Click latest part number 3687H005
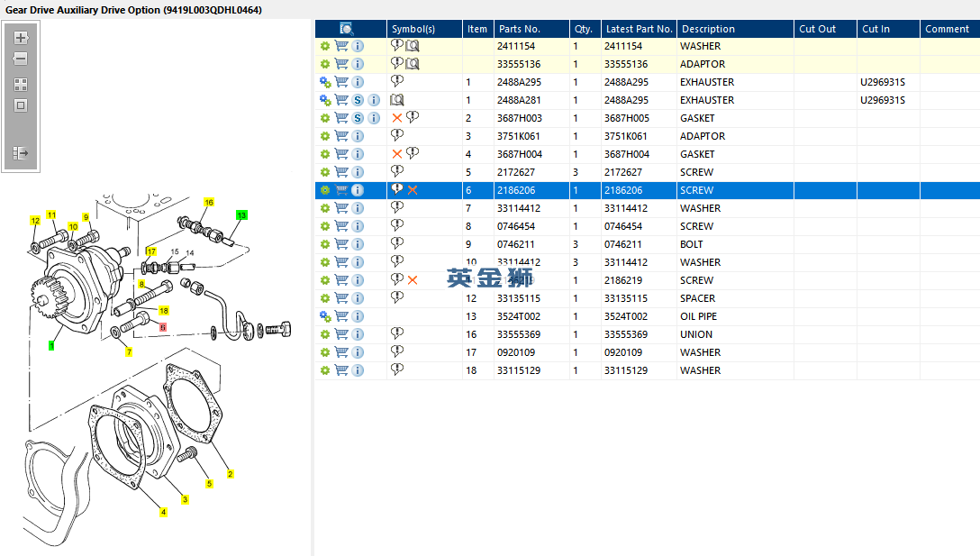Image resolution: width=980 pixels, height=556 pixels. (x=627, y=118)
